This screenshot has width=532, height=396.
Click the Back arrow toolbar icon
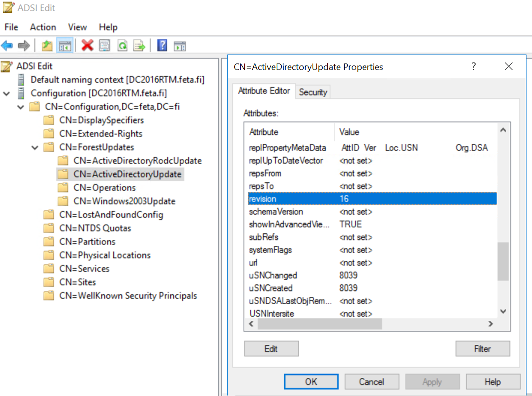pos(7,46)
